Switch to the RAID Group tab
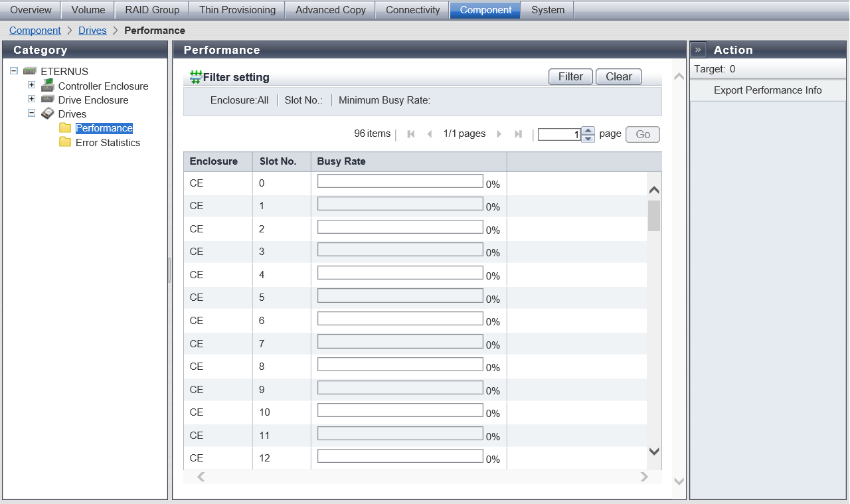The height and width of the screenshot is (504, 850). (152, 10)
